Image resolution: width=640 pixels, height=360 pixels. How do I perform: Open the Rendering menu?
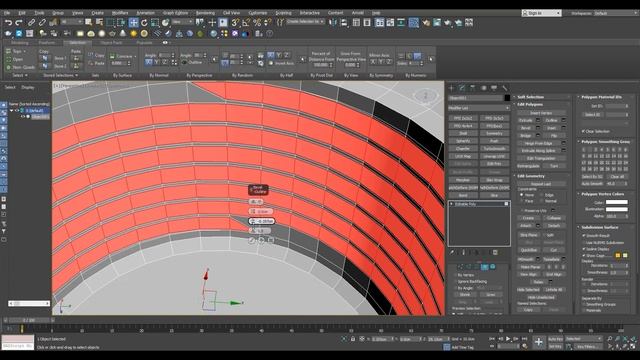(x=205, y=13)
